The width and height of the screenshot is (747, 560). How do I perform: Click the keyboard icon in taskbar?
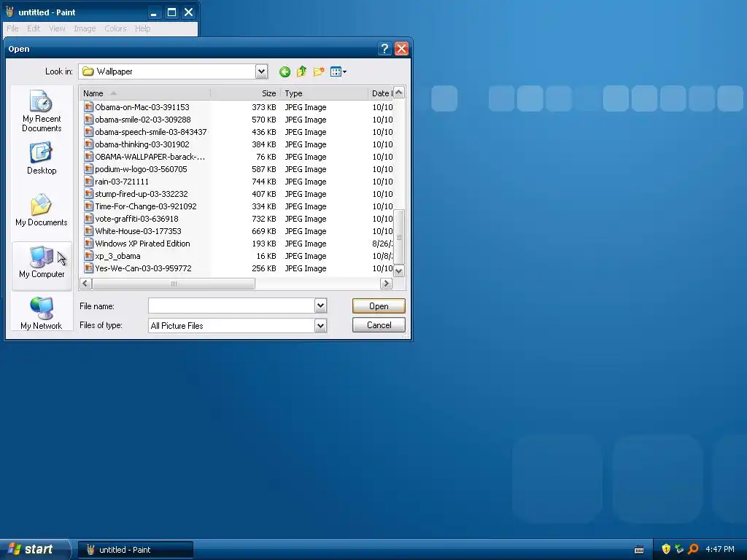(639, 550)
